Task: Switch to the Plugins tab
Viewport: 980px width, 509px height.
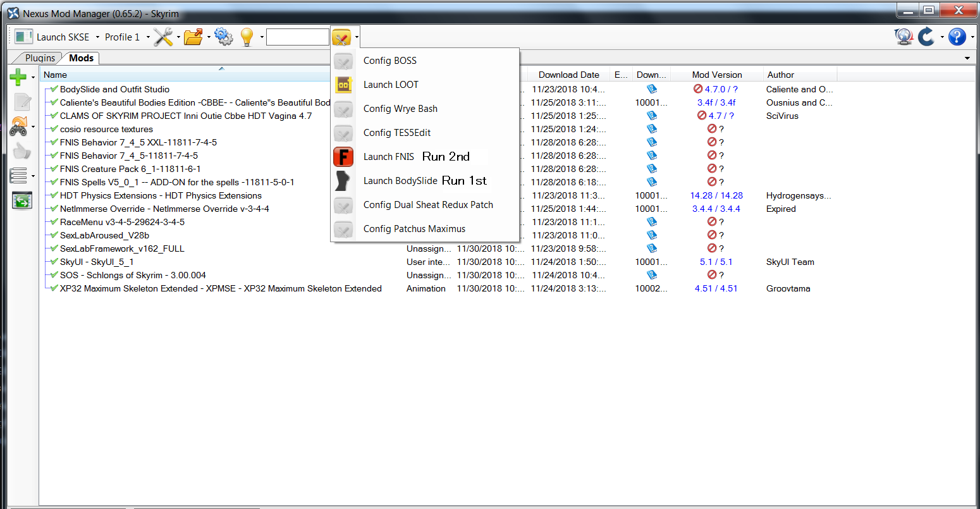Action: pyautogui.click(x=40, y=58)
